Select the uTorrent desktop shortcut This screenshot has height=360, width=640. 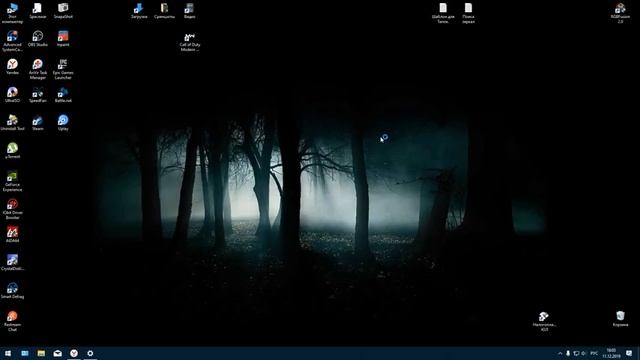point(12,151)
